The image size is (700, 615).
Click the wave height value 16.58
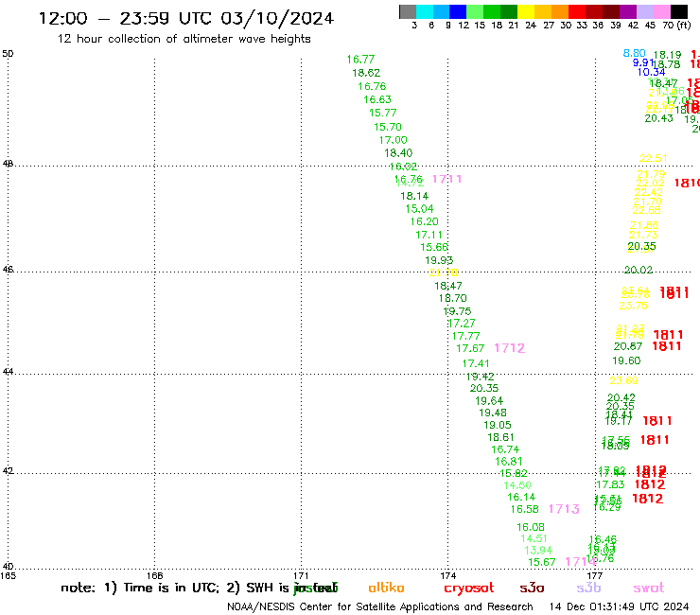pyautogui.click(x=525, y=509)
